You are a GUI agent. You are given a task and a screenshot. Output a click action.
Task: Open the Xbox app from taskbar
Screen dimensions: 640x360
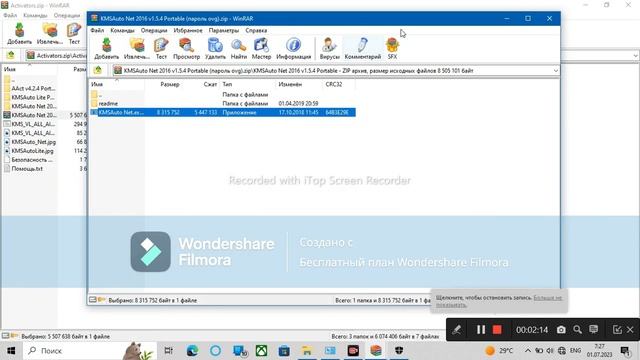point(261,351)
